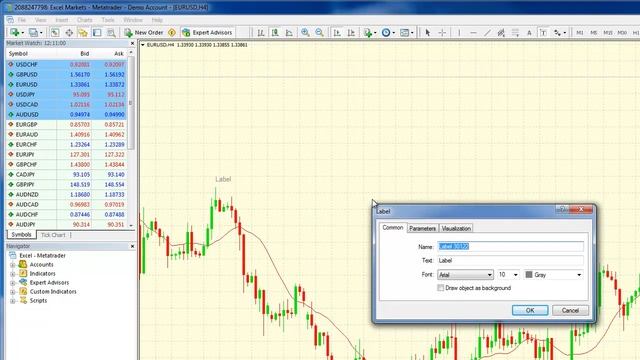Switch to M15 timeframe
This screenshot has height=360, width=640.
pyautogui.click(x=608, y=33)
